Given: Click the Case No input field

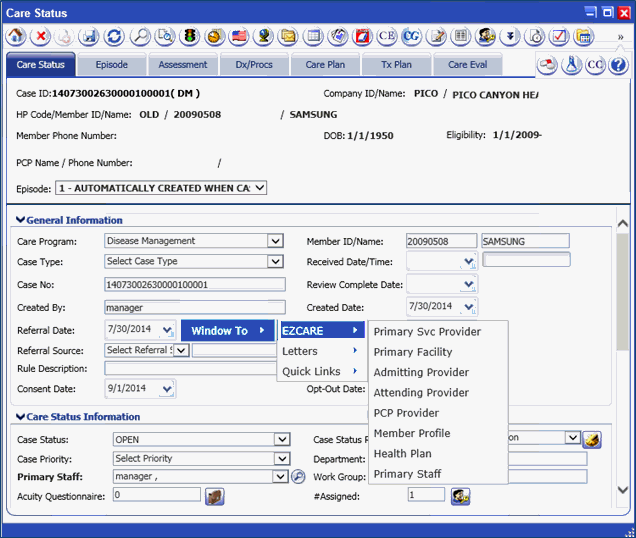Looking at the screenshot, I should click(195, 285).
